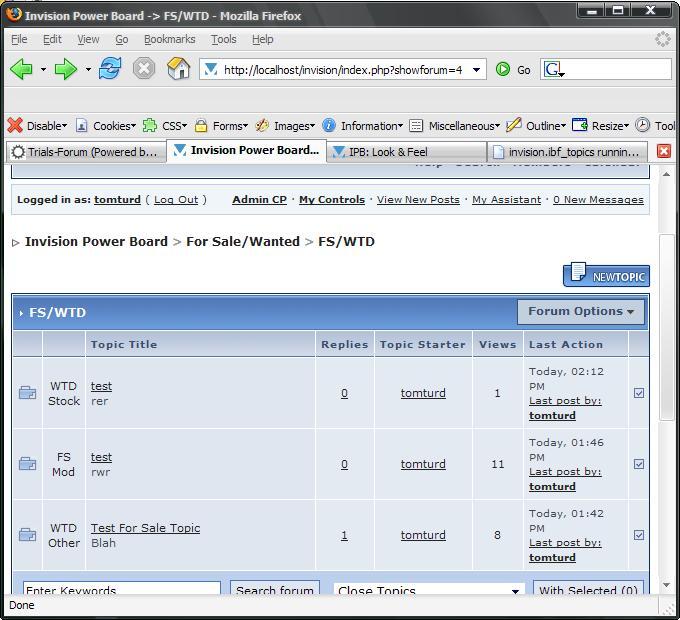The image size is (680, 620).
Task: Close the current tab with the red X
Action: (x=664, y=151)
